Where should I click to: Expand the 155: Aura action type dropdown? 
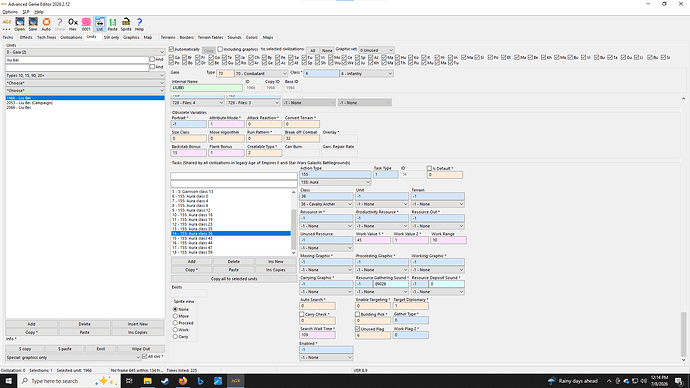tap(335, 182)
